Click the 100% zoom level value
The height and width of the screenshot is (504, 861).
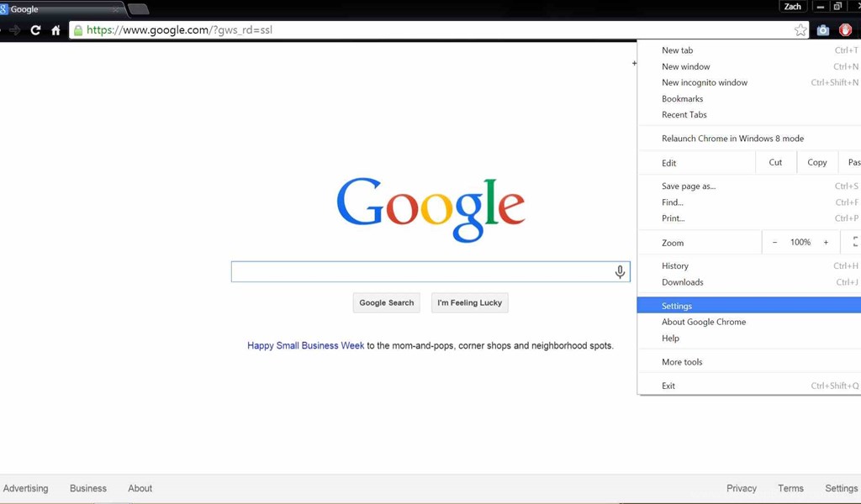[x=800, y=243]
